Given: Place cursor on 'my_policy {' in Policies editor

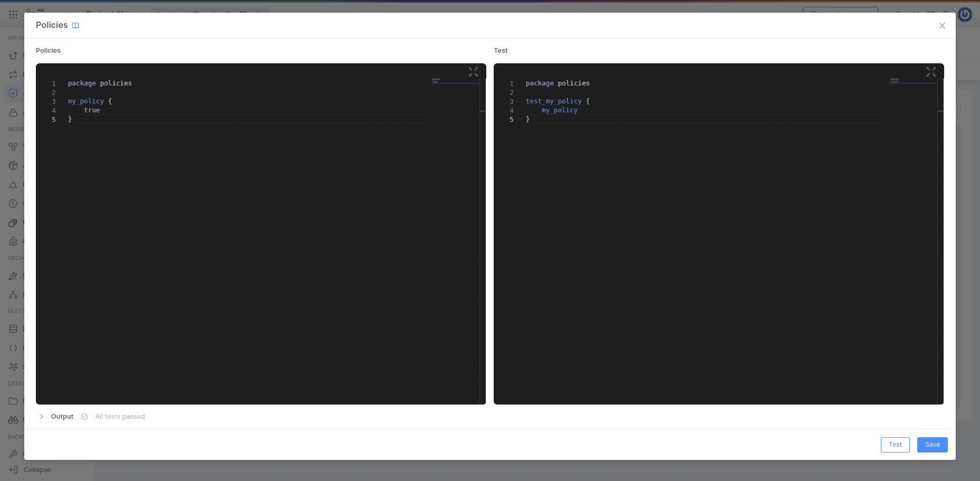Looking at the screenshot, I should pos(90,101).
